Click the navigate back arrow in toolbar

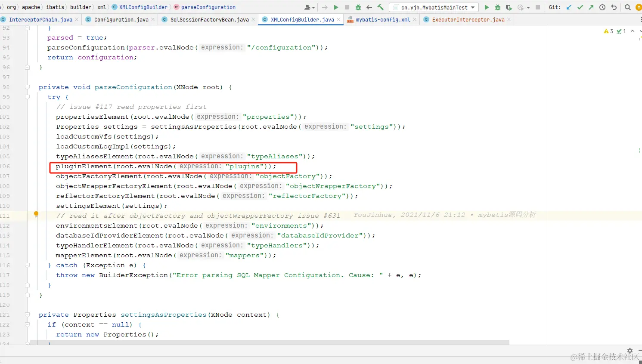pos(369,7)
